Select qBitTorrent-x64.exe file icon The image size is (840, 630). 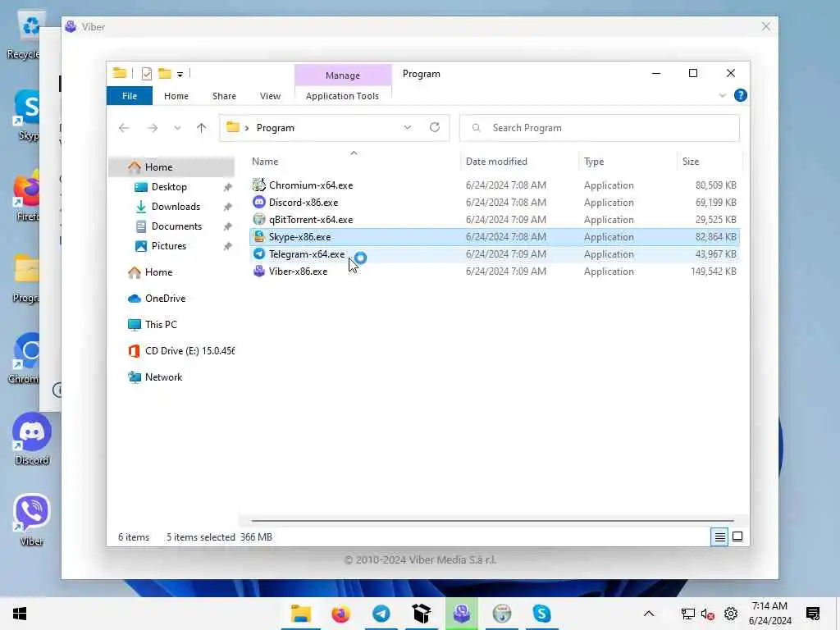point(258,219)
